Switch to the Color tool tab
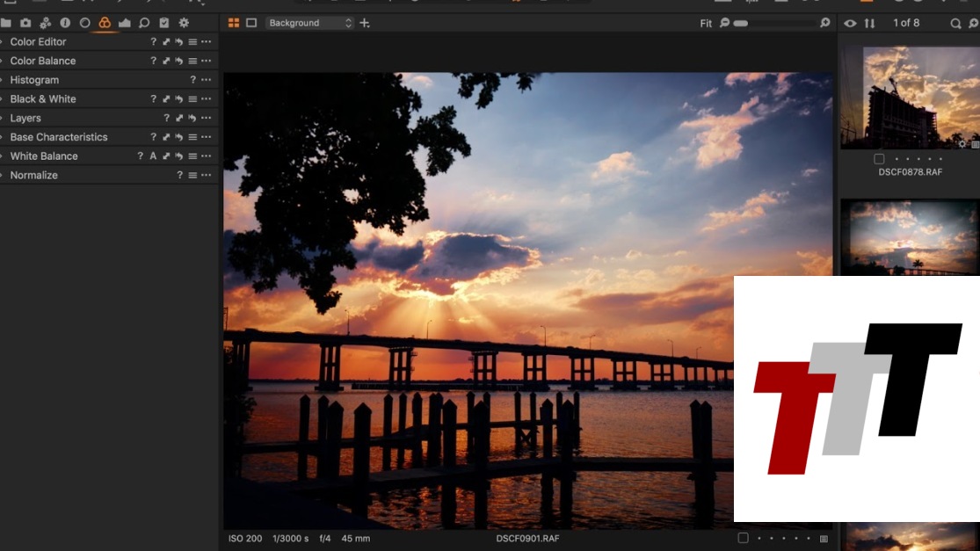980x551 pixels. pyautogui.click(x=105, y=23)
